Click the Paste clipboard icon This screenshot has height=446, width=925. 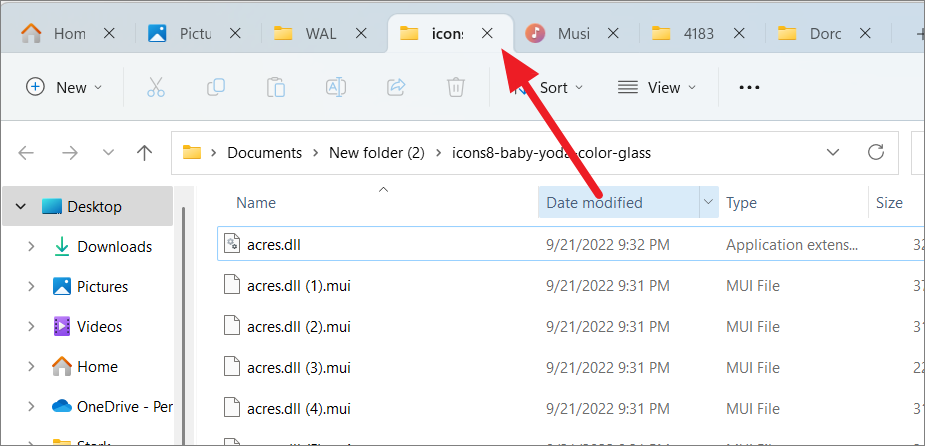click(275, 87)
